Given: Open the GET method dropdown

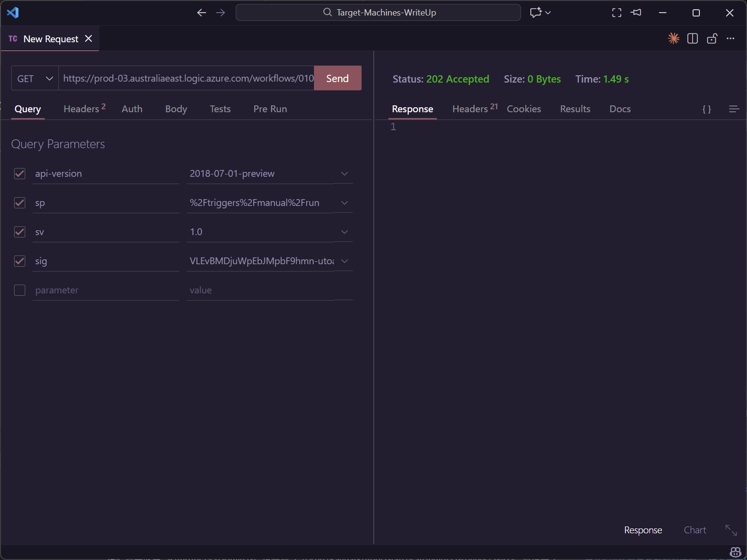Looking at the screenshot, I should (x=35, y=79).
